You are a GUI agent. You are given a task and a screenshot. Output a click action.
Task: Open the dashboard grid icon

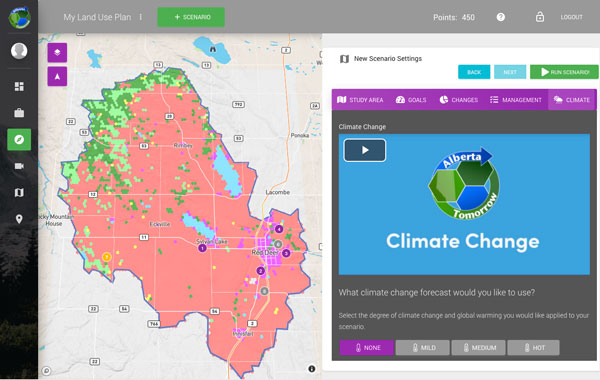[x=19, y=86]
